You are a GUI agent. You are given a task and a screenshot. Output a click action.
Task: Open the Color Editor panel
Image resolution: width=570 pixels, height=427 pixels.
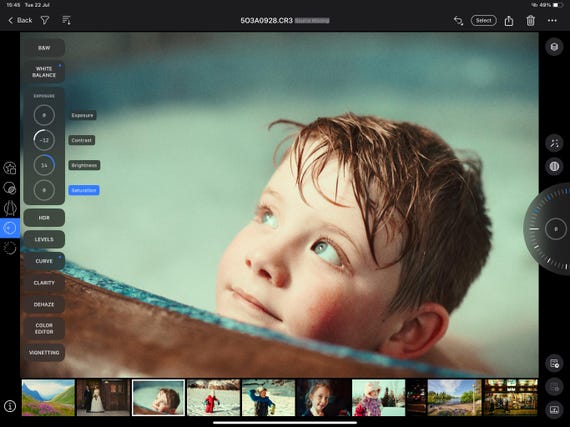44,329
